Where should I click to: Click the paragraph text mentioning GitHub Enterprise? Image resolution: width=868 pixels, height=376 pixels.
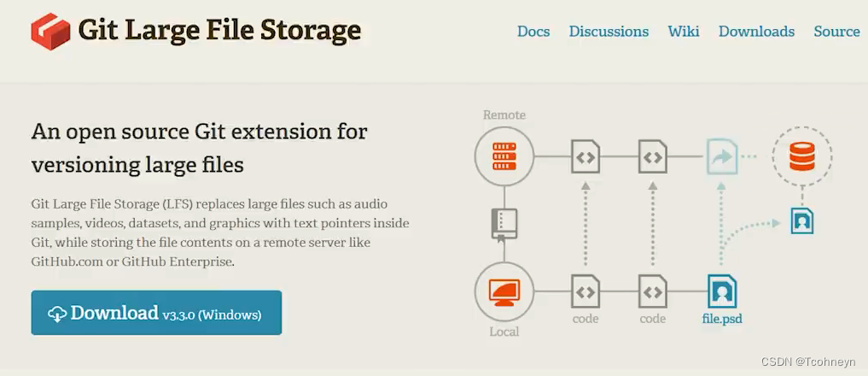coord(220,233)
